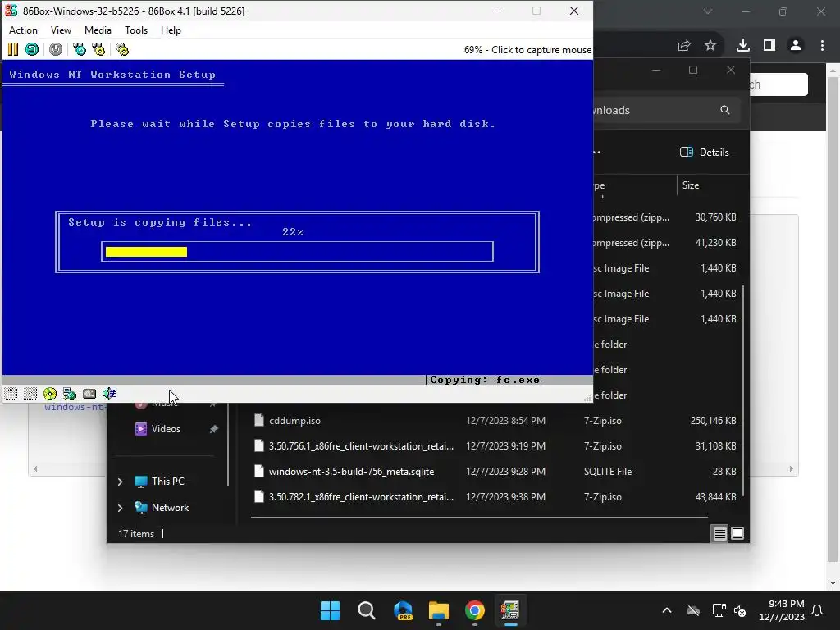
Task: Expand the This PC tree node
Action: point(120,482)
